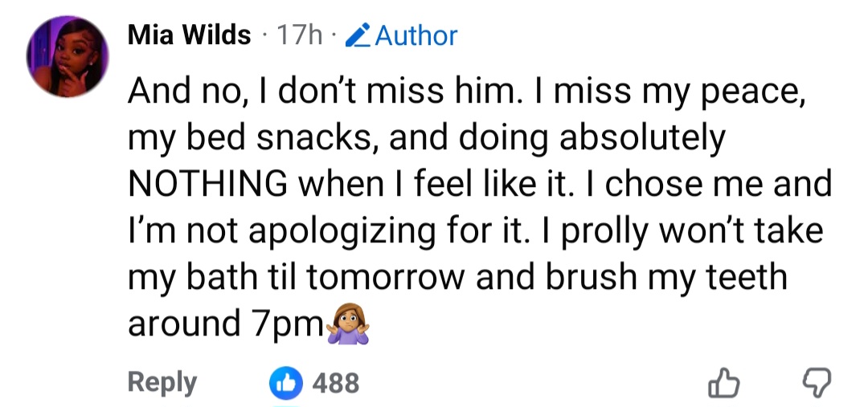Click the Author badge label

point(415,35)
